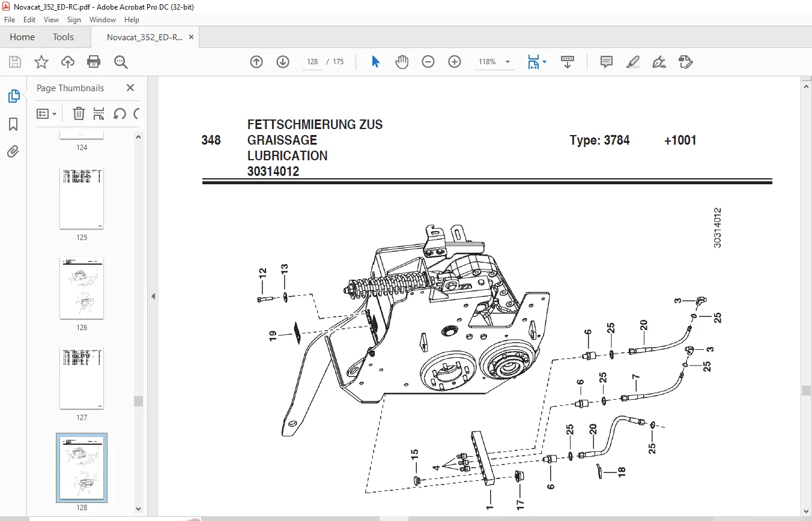
Task: Close the Page Thumbnails panel
Action: (x=130, y=88)
